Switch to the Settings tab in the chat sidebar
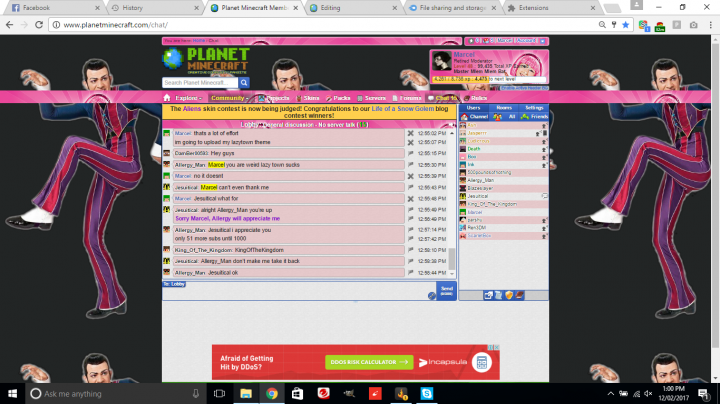 pyautogui.click(x=534, y=108)
